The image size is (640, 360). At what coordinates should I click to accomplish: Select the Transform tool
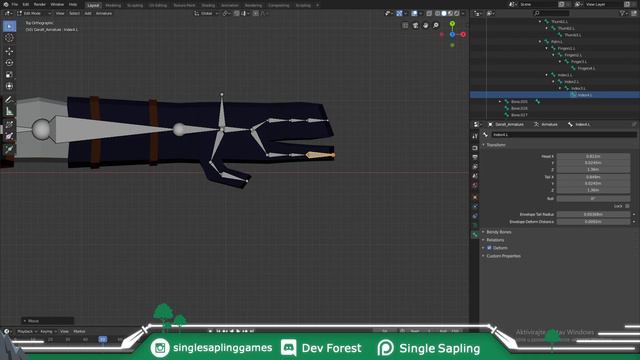coord(9,87)
